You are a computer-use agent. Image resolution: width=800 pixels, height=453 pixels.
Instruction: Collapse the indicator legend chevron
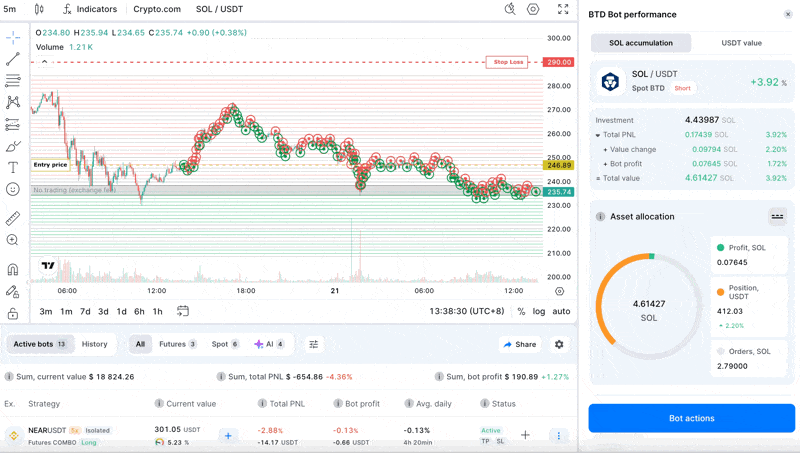coord(44,61)
